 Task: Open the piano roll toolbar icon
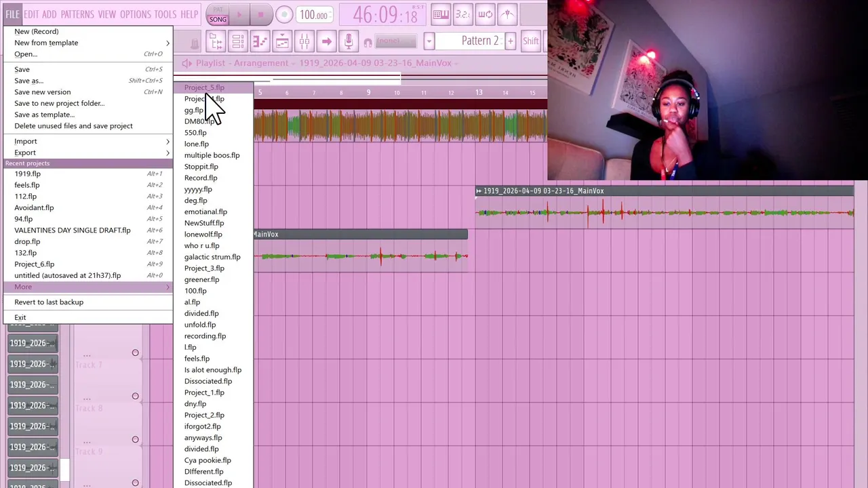click(260, 41)
